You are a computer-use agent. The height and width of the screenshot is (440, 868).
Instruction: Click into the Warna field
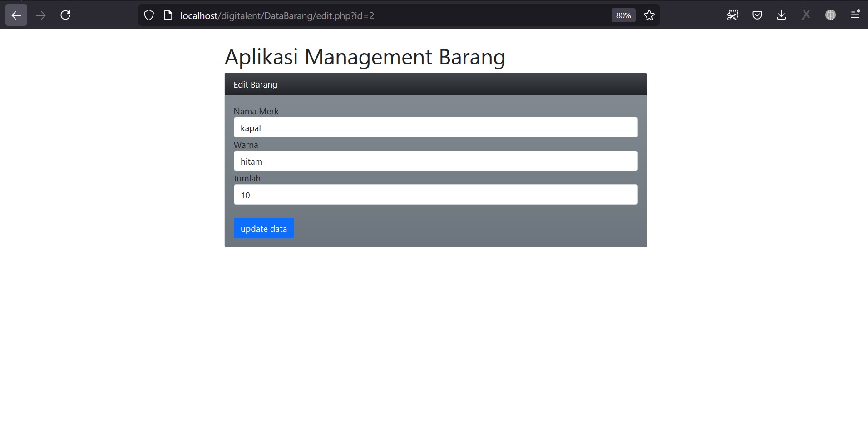435,161
